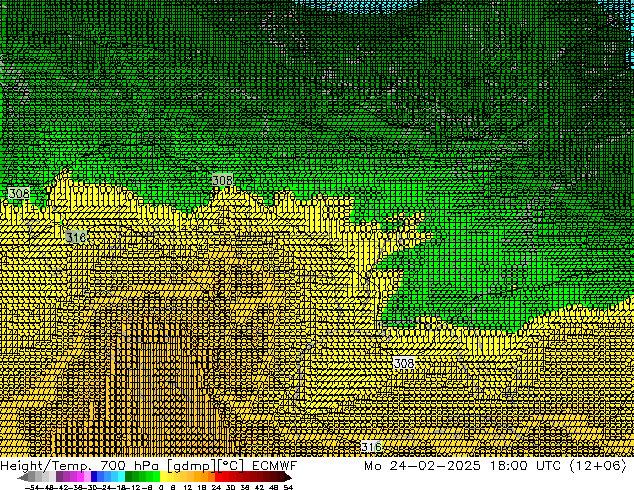The width and height of the screenshot is (634, 490).
Task: Click the '-54' legend value
Action: tap(32, 487)
